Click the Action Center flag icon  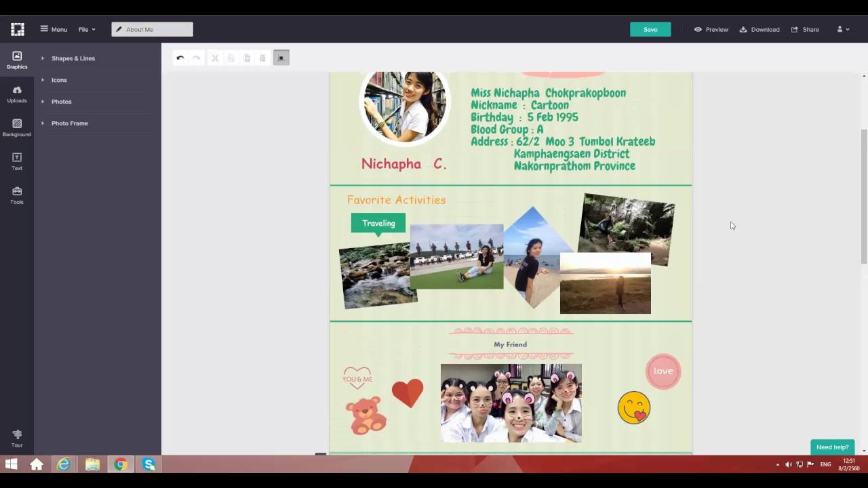[x=810, y=464]
